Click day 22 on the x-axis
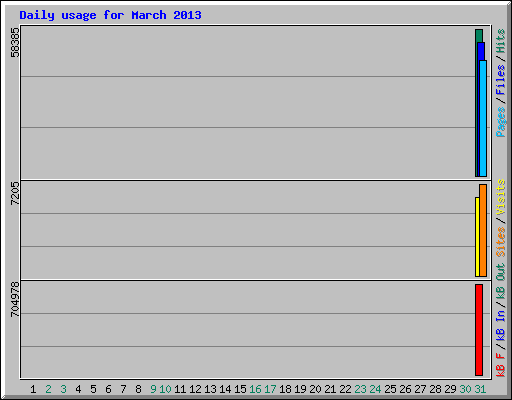 click(345, 389)
